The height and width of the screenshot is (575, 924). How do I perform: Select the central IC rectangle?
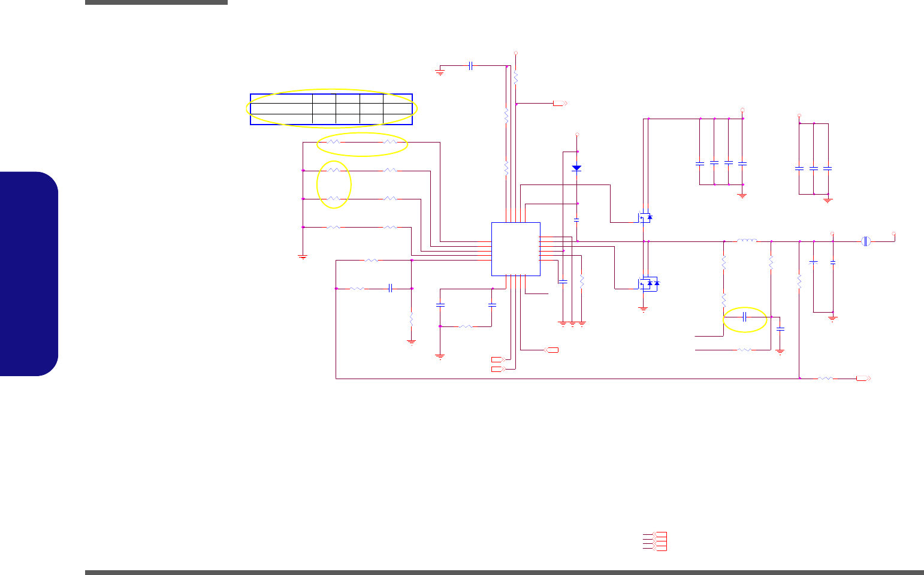coord(516,249)
